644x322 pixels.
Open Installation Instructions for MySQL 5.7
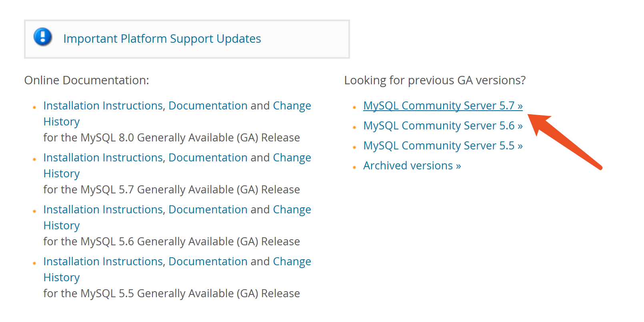[103, 158]
